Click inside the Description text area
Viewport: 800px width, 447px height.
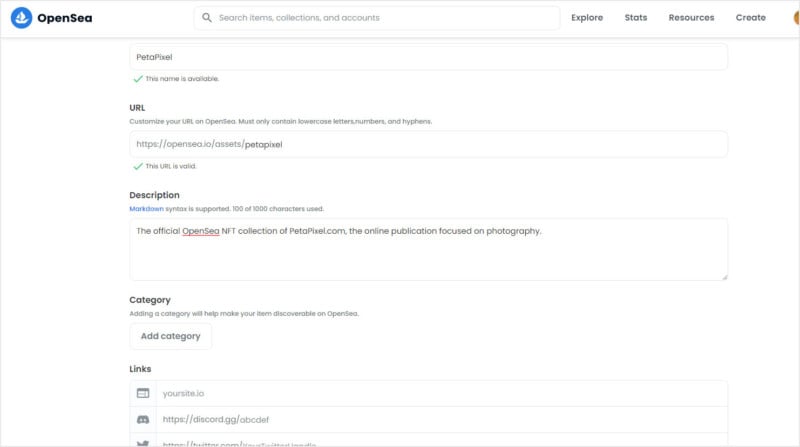coord(429,250)
